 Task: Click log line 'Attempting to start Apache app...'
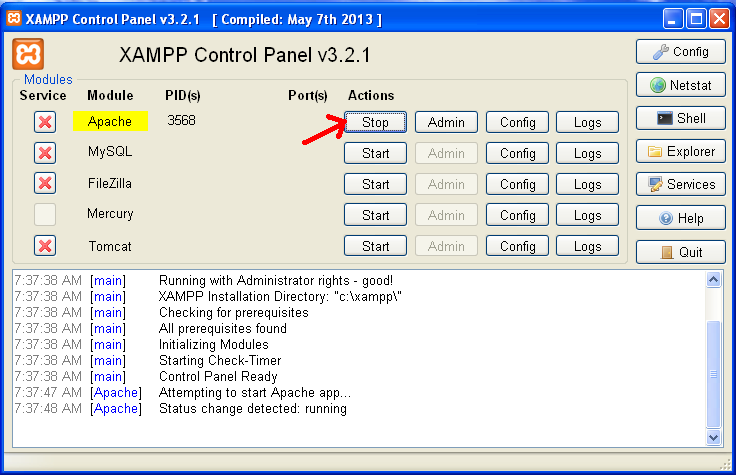pyautogui.click(x=255, y=392)
